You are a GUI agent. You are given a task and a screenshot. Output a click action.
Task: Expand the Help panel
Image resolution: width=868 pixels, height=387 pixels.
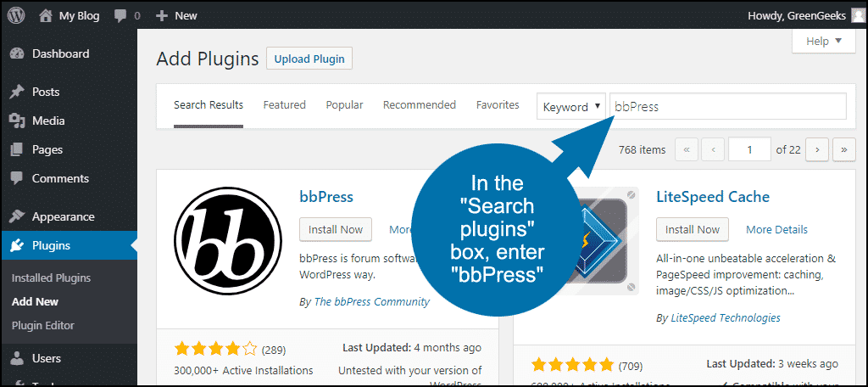coord(824,42)
